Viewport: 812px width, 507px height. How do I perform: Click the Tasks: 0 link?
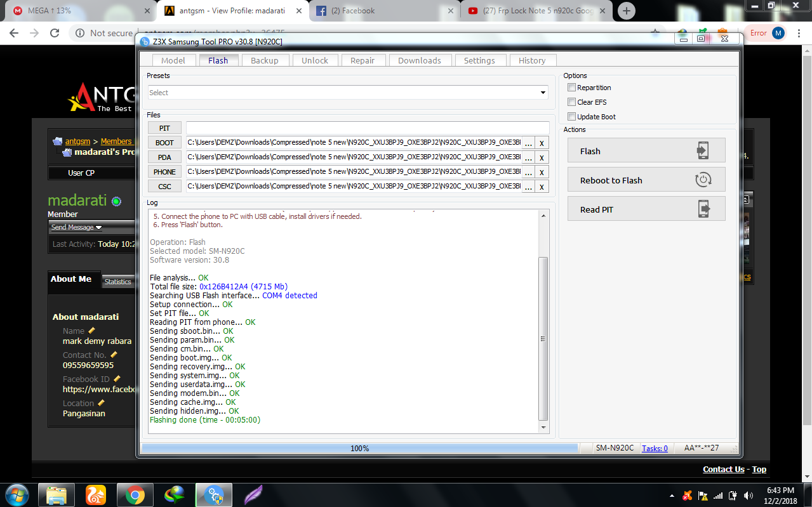point(655,448)
